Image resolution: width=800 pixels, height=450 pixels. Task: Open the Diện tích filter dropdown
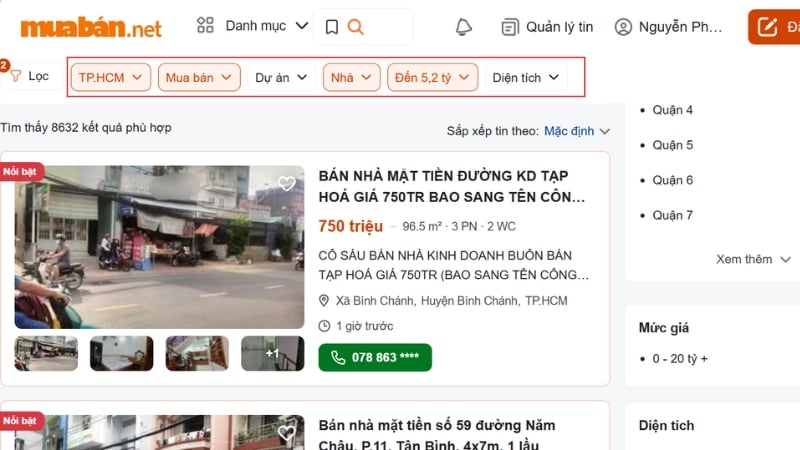pyautogui.click(x=526, y=78)
